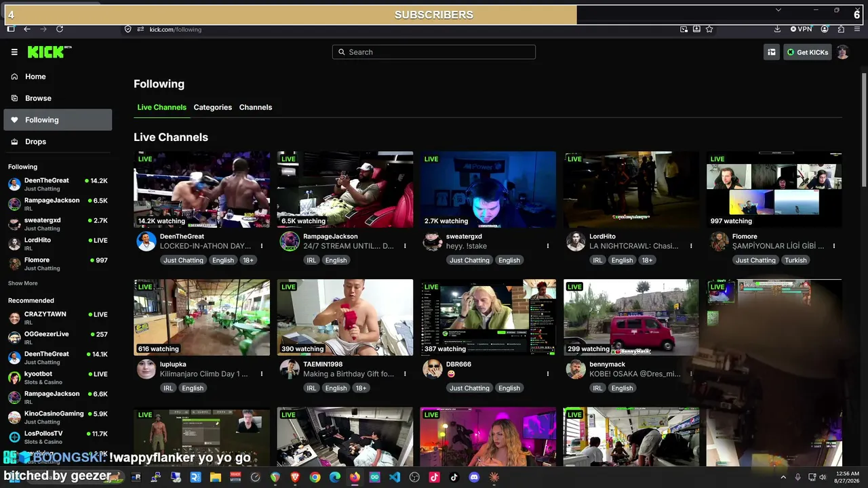Screen dimensions: 868x488
Task: Click the VPN indicator in the browser toolbar
Action: click(801, 29)
